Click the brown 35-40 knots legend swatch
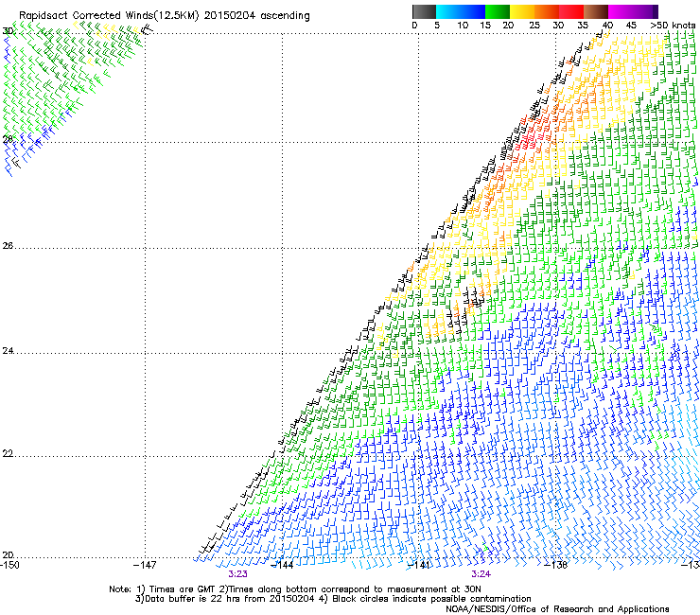The height and width of the screenshot is (615, 700). pyautogui.click(x=596, y=11)
